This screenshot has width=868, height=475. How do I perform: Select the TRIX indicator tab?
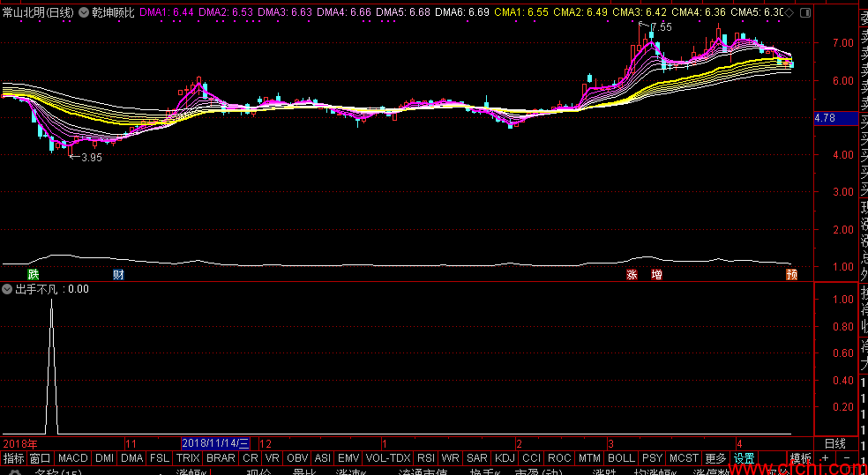pyautogui.click(x=188, y=458)
